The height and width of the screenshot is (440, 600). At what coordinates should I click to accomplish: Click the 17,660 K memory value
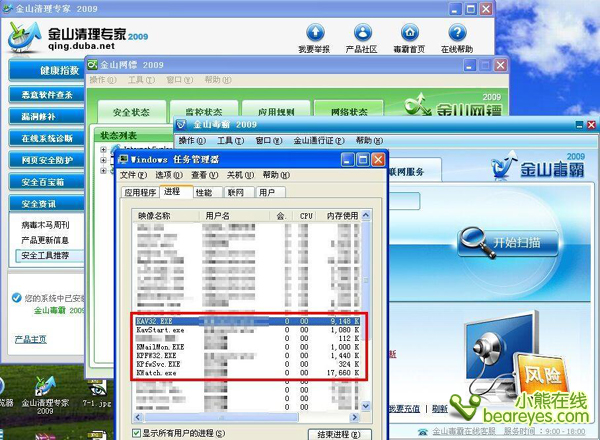[343, 373]
